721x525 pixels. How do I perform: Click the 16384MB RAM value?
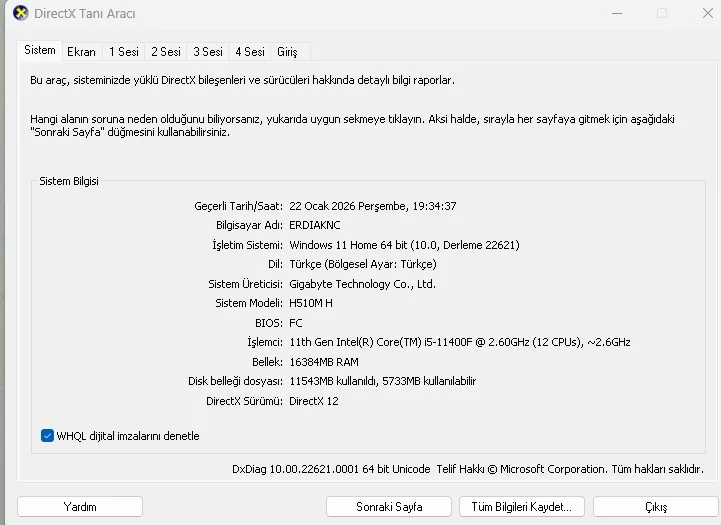pos(324,362)
